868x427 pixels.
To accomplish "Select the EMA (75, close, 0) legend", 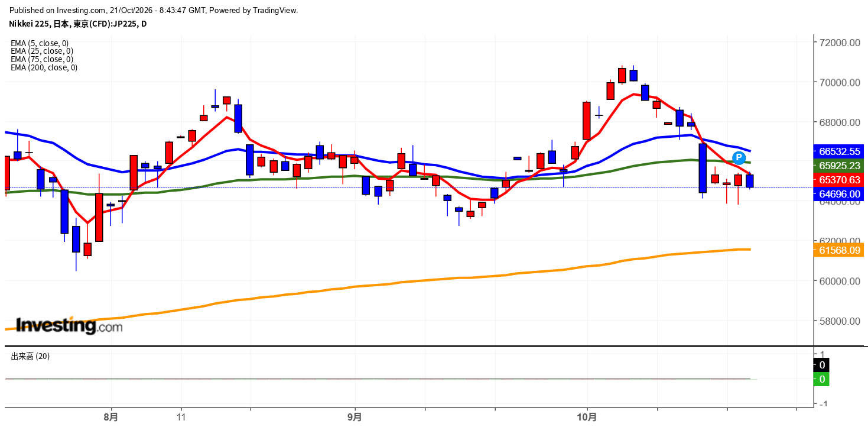I will [x=42, y=59].
